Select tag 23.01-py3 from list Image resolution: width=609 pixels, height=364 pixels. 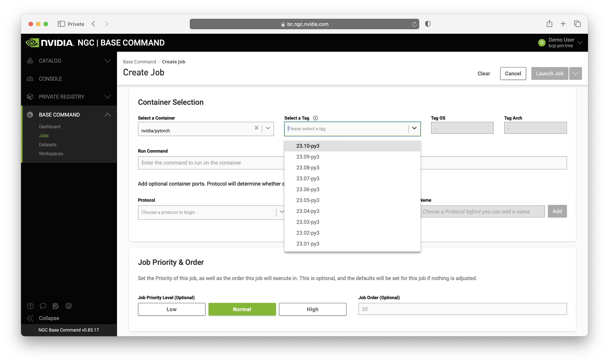[x=307, y=243]
